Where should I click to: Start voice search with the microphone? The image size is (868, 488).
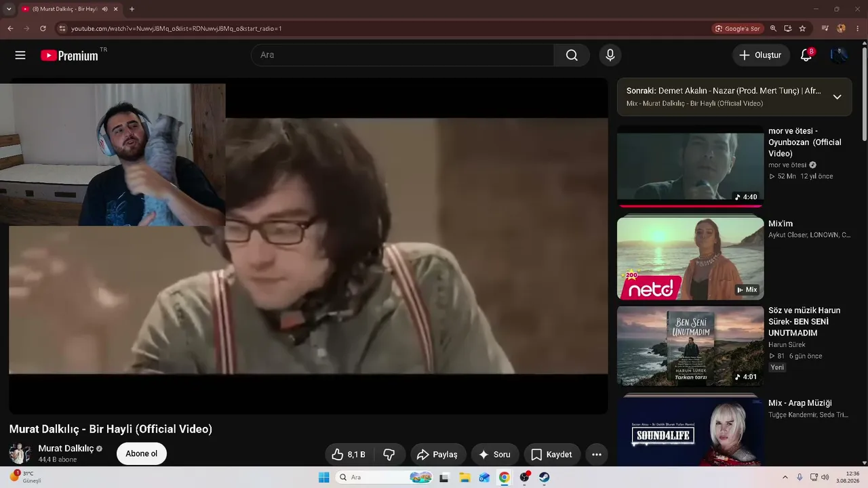point(610,56)
